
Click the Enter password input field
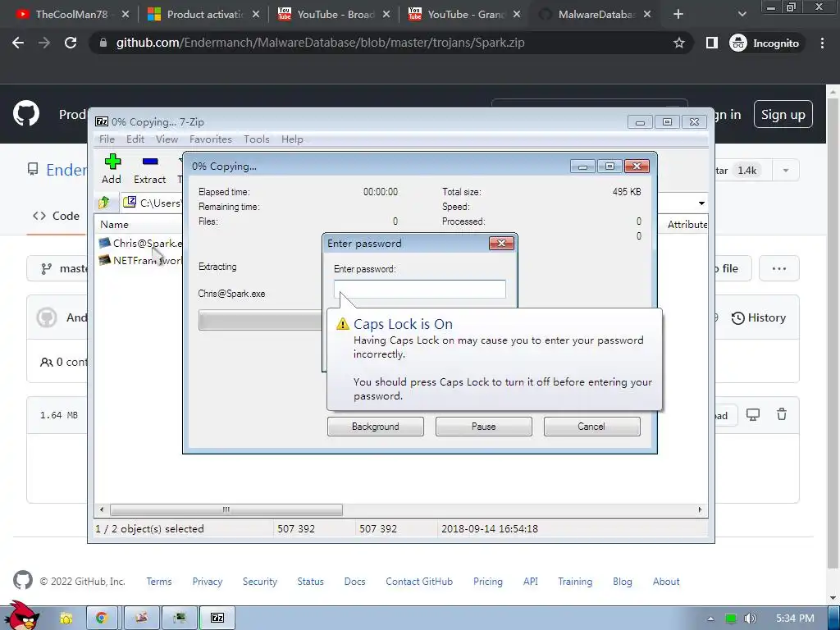(x=419, y=290)
